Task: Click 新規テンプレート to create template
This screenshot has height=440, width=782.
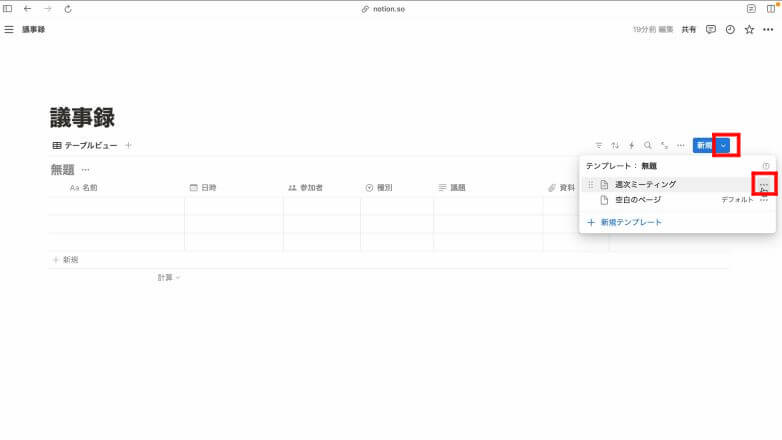Action: click(x=630, y=222)
